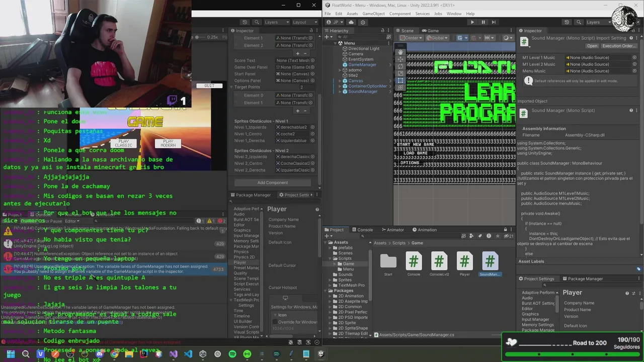Select the Transform tool in Scene
Viewport: 644px width, 362px height.
click(x=400, y=87)
